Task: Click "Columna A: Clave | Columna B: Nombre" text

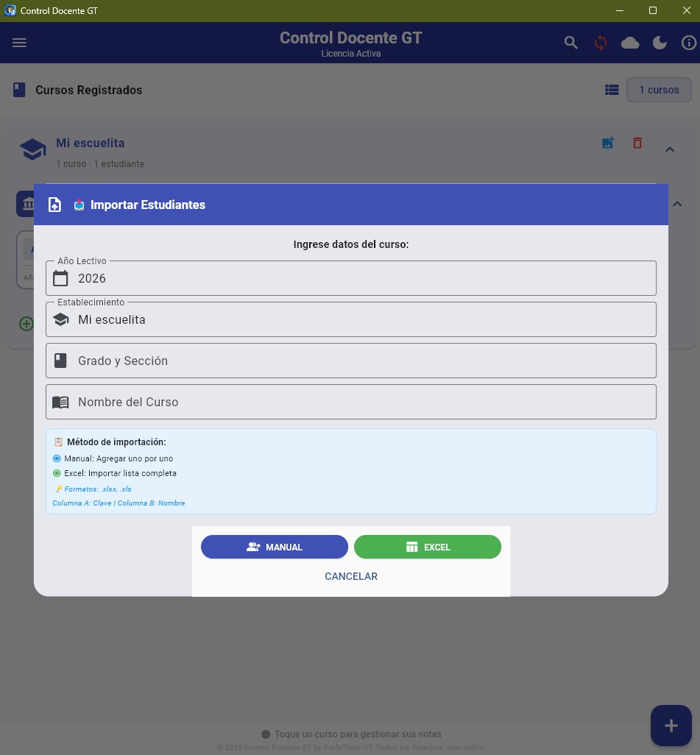Action: point(119,503)
